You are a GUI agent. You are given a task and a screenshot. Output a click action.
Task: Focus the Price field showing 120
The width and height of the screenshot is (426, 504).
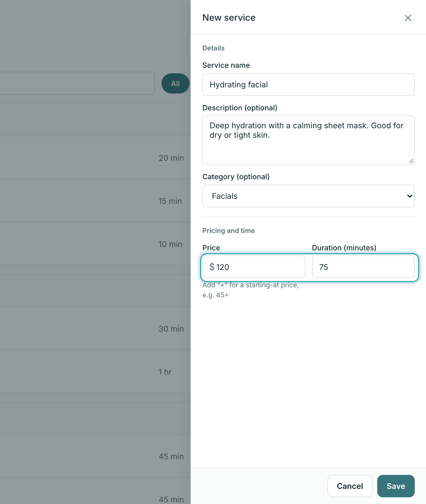254,267
